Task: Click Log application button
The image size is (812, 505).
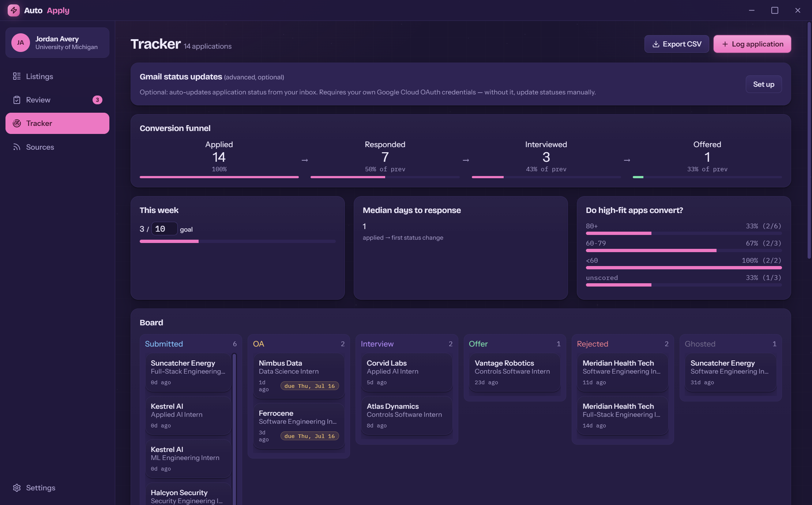Action: click(752, 44)
